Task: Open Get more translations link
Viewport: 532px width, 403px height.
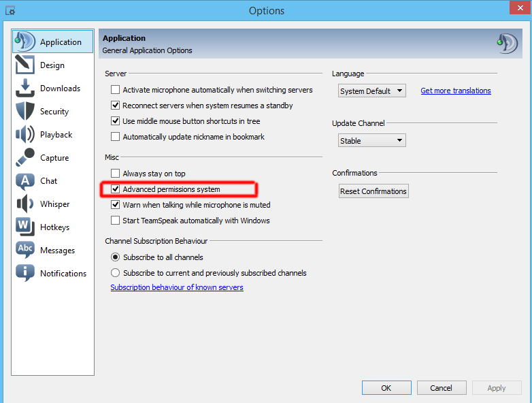Action: tap(456, 91)
